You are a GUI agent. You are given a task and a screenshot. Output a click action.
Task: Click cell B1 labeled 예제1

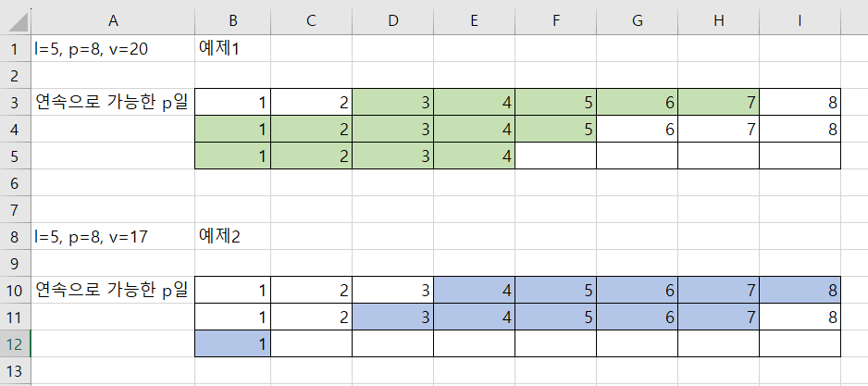[232, 49]
